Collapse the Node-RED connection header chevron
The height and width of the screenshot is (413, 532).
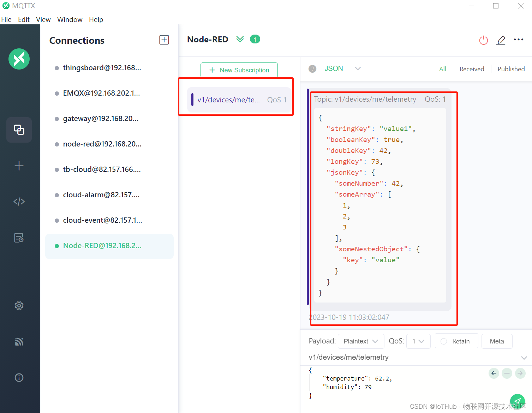240,39
